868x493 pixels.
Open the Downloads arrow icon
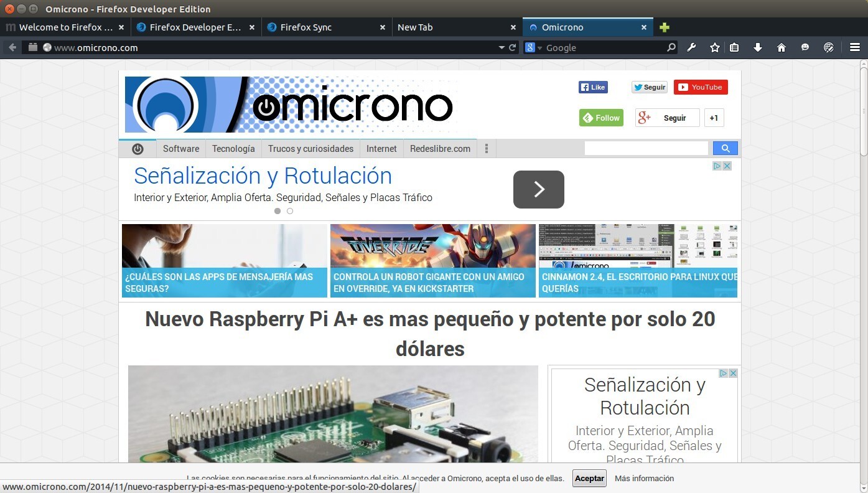pos(758,47)
